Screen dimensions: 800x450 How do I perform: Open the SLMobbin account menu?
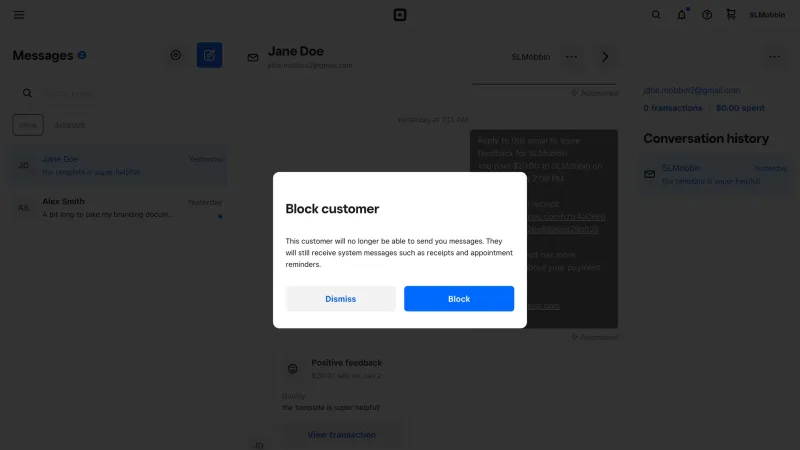[x=767, y=15]
